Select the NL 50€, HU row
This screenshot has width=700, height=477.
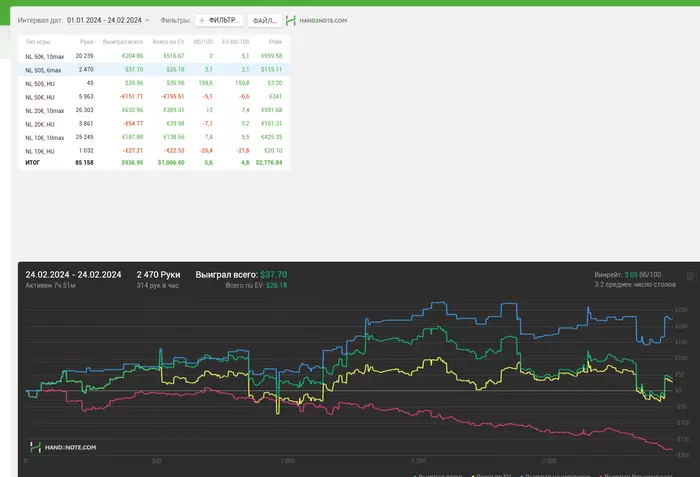click(x=154, y=96)
